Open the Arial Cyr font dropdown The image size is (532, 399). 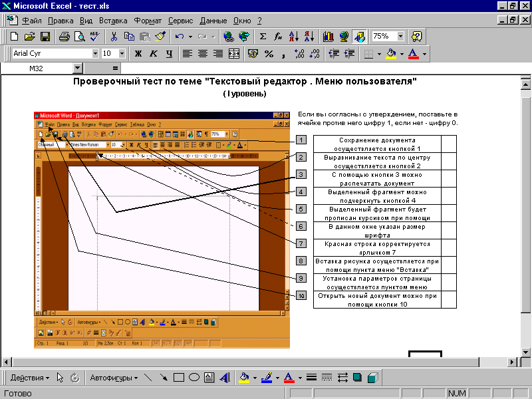[95, 53]
